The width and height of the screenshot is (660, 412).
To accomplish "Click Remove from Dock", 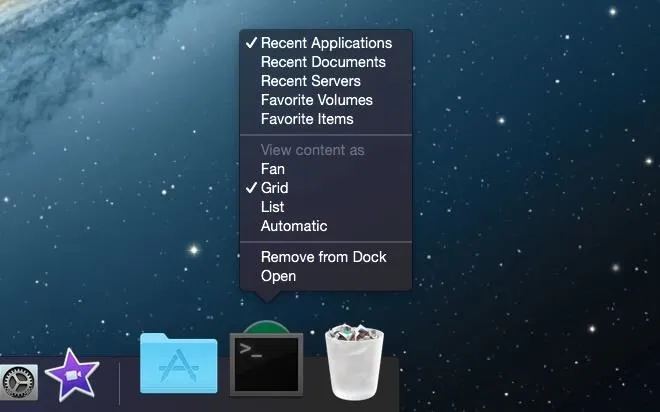I will pyautogui.click(x=325, y=257).
